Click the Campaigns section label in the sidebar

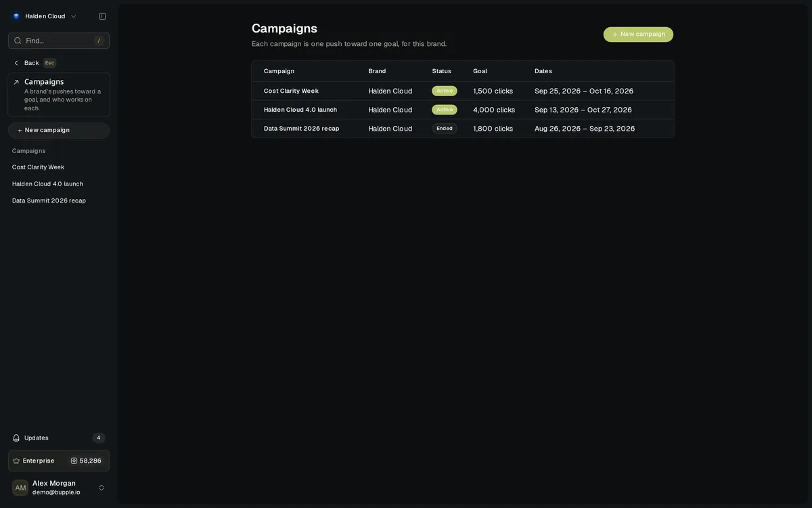click(28, 151)
